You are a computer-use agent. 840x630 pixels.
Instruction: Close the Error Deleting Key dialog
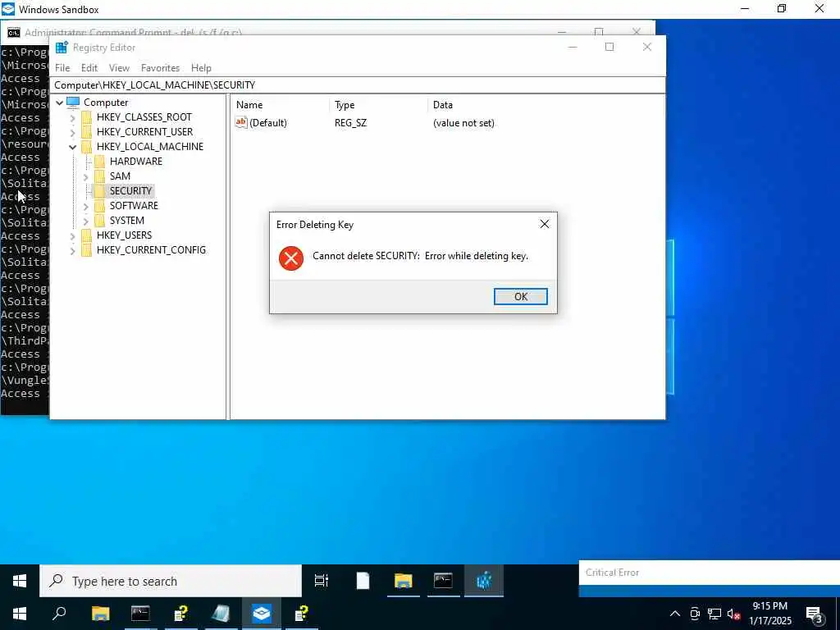(x=545, y=224)
